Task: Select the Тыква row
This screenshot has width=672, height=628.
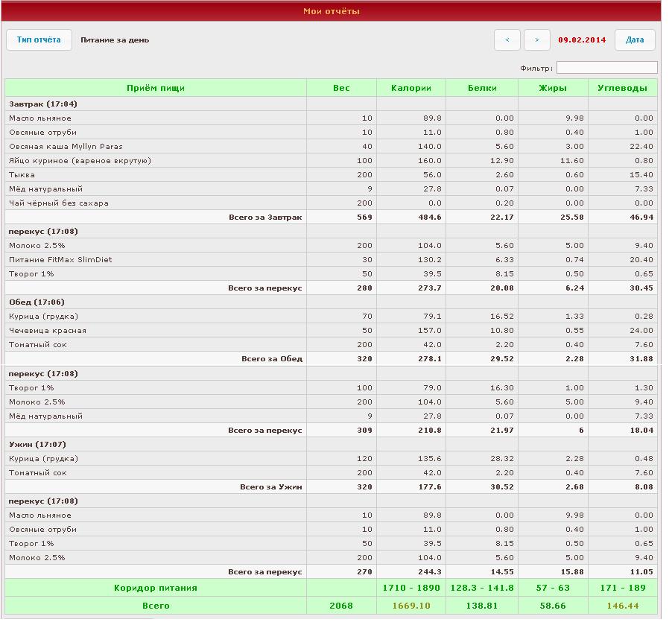Action: click(331, 175)
